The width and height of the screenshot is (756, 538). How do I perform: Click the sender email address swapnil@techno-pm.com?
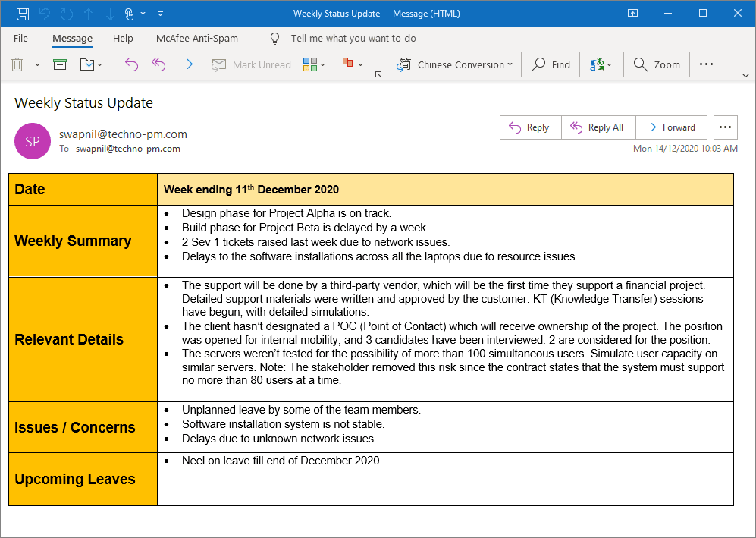tap(121, 133)
